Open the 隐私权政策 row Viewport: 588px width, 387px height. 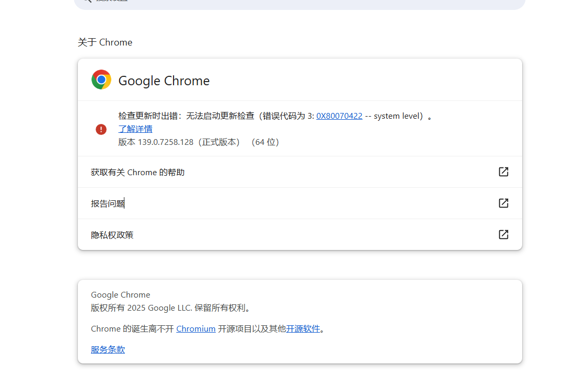300,235
